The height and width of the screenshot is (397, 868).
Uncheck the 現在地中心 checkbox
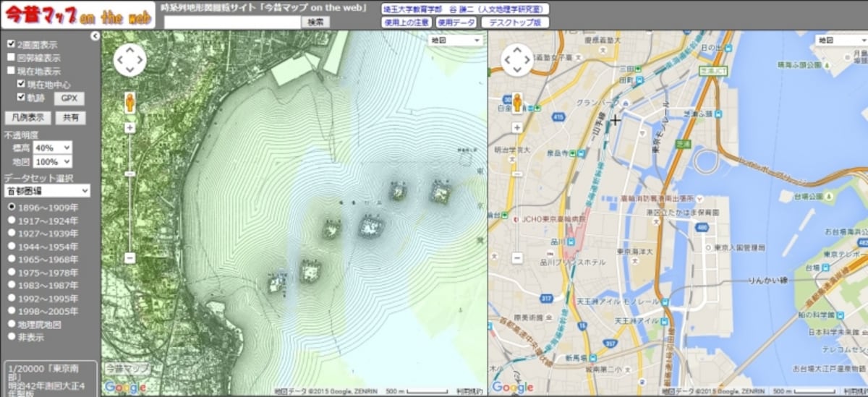[22, 84]
